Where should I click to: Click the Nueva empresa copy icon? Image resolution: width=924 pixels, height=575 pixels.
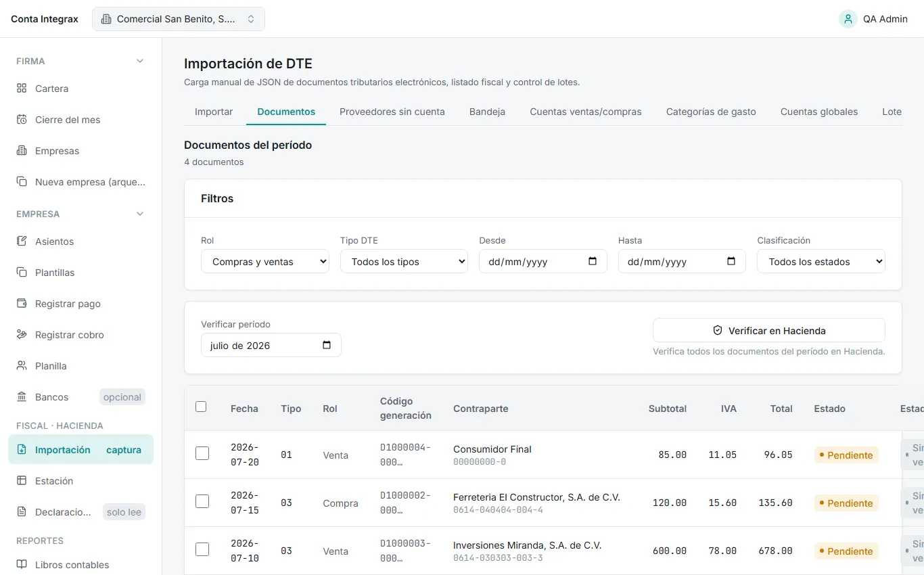coord(22,182)
